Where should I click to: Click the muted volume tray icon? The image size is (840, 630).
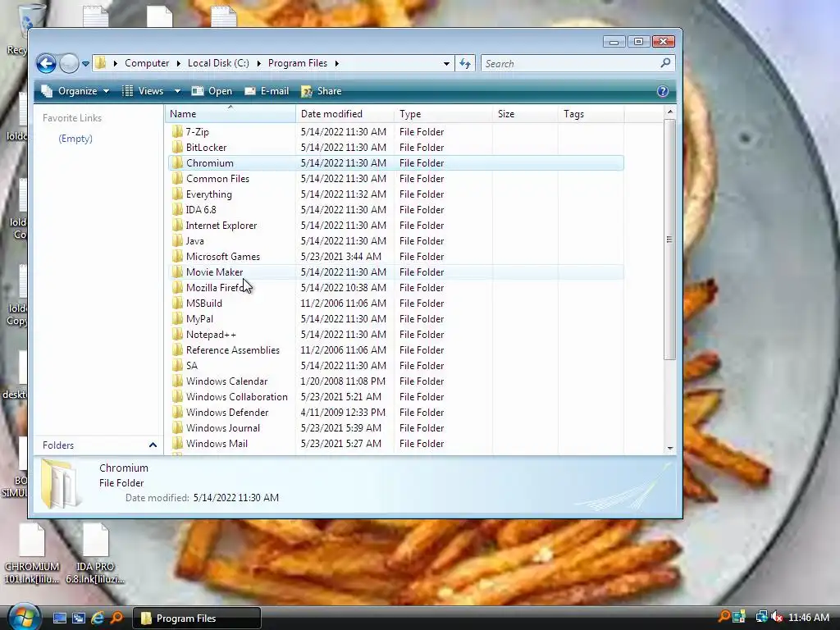point(777,617)
